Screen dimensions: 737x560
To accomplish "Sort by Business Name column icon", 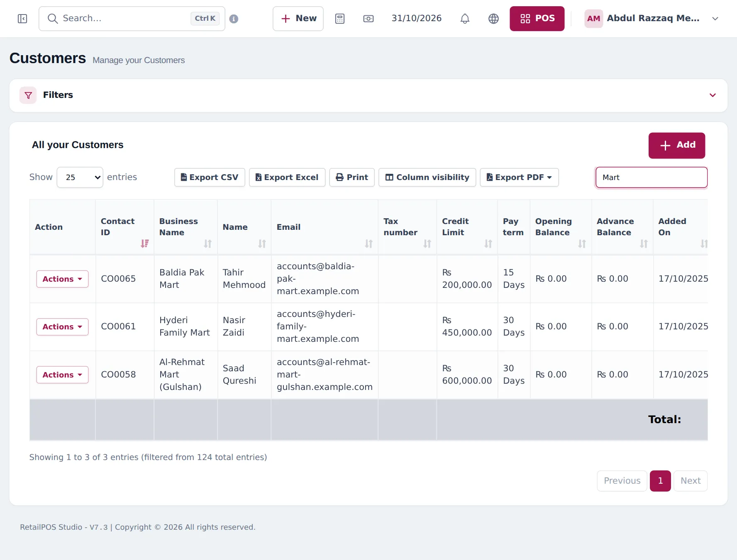I will tap(208, 243).
